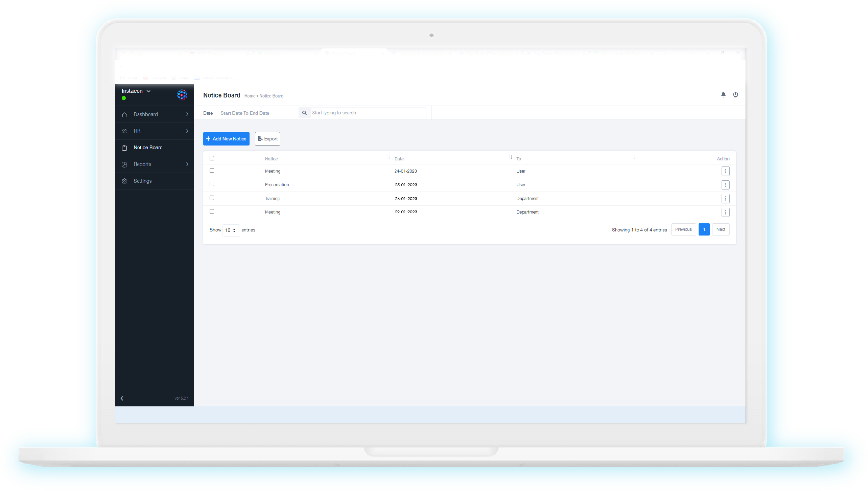Viewport: 868px width, 491px height.
Task: Open the Show entries count dropdown
Action: coord(231,230)
